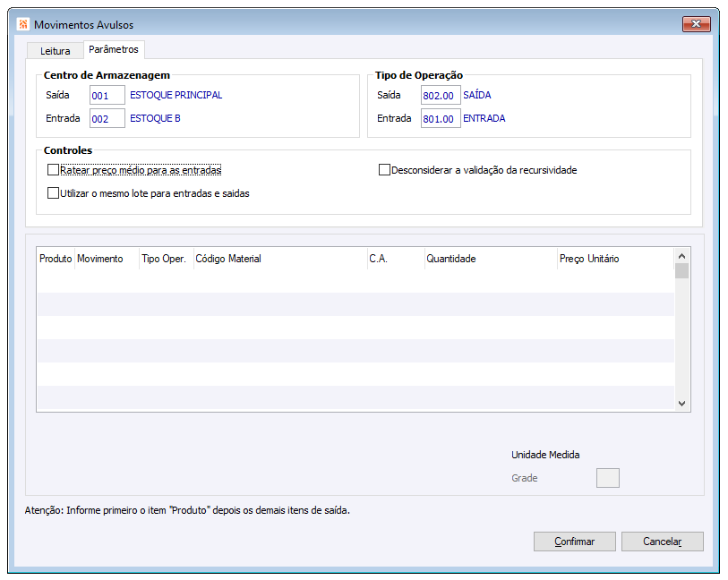This screenshot has height=580, width=728.
Task: Click the ENTRADA operation description
Action: [x=484, y=118]
